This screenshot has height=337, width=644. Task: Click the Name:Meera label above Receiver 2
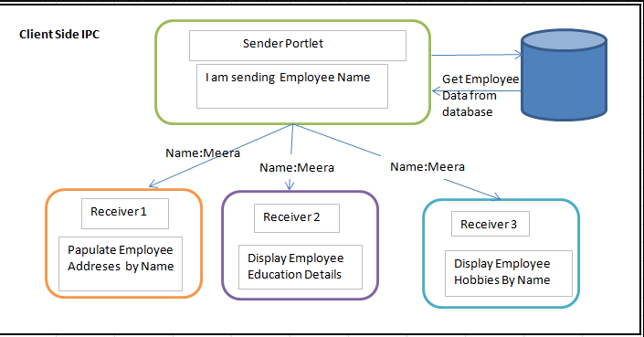coord(297,167)
